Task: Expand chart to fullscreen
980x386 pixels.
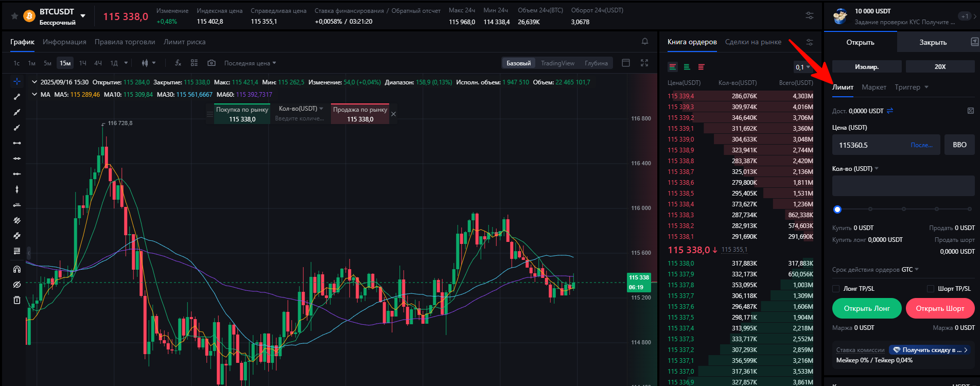Action: (x=644, y=63)
